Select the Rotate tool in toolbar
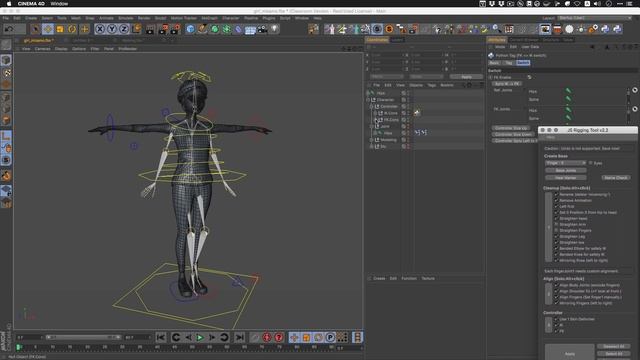640x360 pixels. coord(72,29)
